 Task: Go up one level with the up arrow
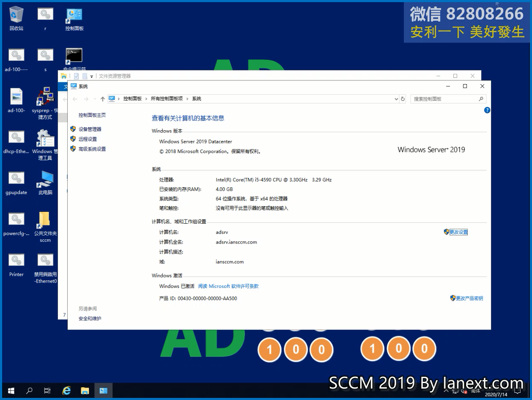coord(102,99)
